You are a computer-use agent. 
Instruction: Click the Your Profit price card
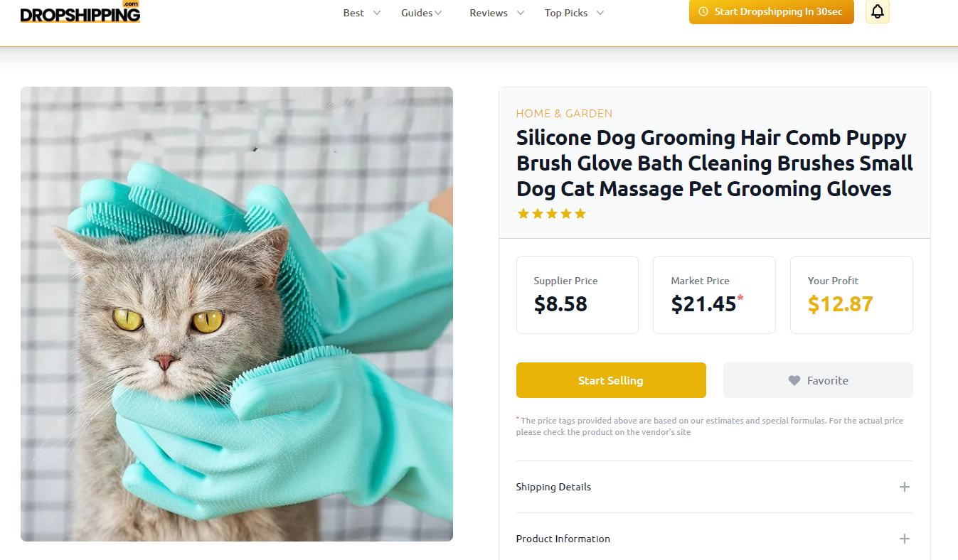tap(851, 295)
